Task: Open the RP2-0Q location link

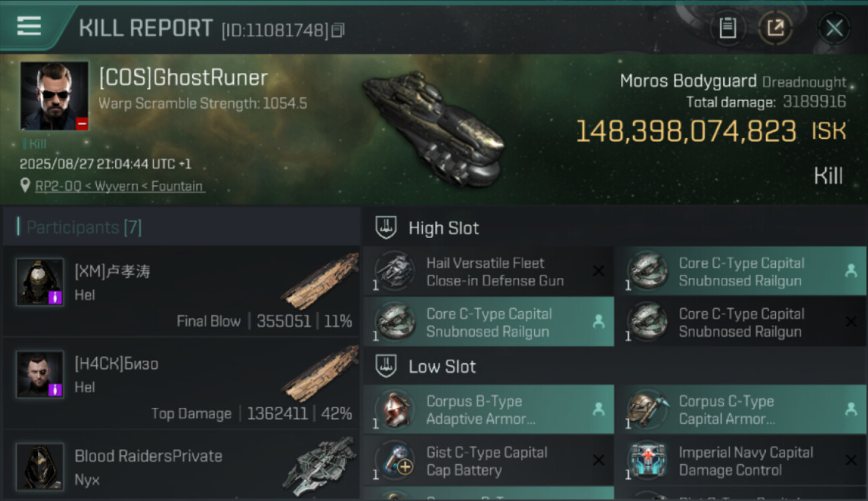Action: click(120, 186)
